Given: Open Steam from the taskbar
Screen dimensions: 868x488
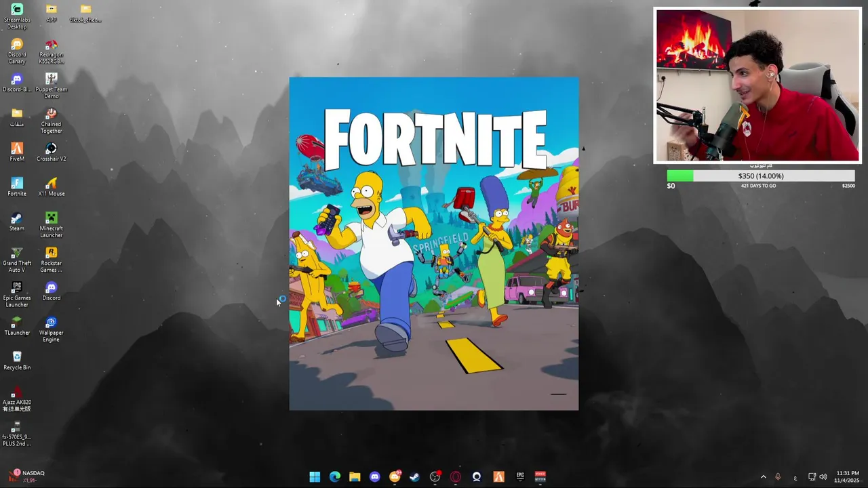Looking at the screenshot, I should click(415, 476).
